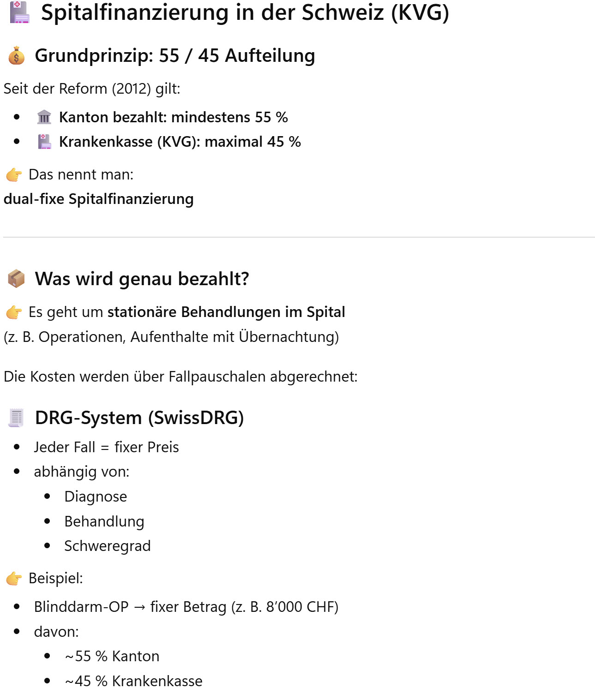Click the title 'Spitalfinanzierung in der Schweiz (KVG)'

click(x=245, y=12)
